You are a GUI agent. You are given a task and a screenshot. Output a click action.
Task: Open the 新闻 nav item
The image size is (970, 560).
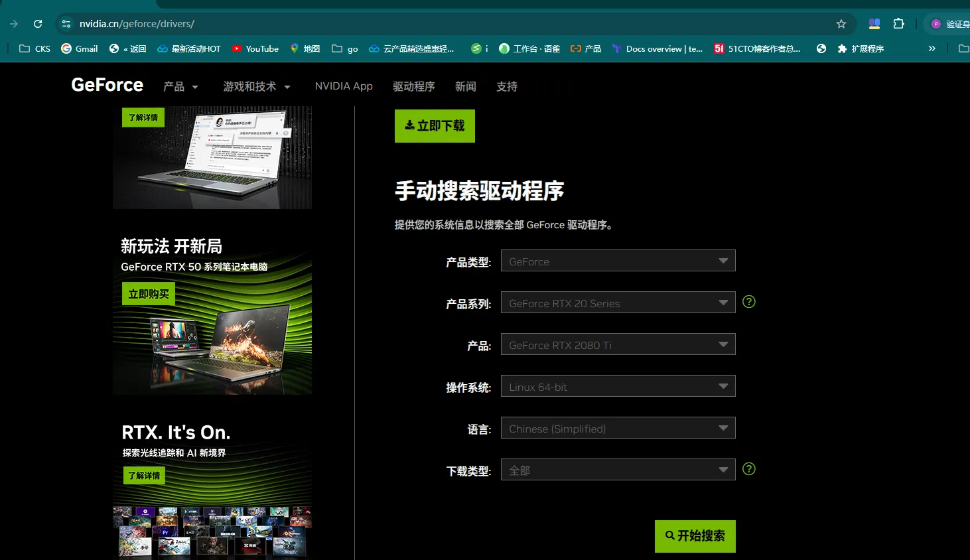(466, 86)
